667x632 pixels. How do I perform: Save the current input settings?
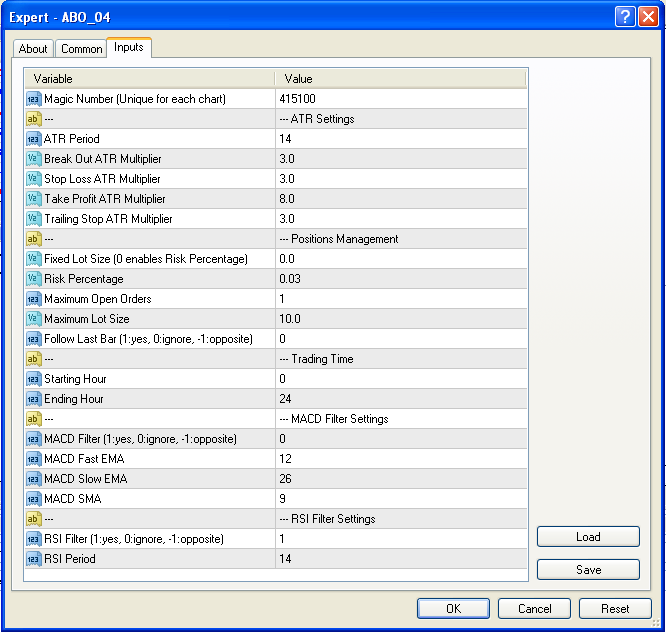[588, 569]
